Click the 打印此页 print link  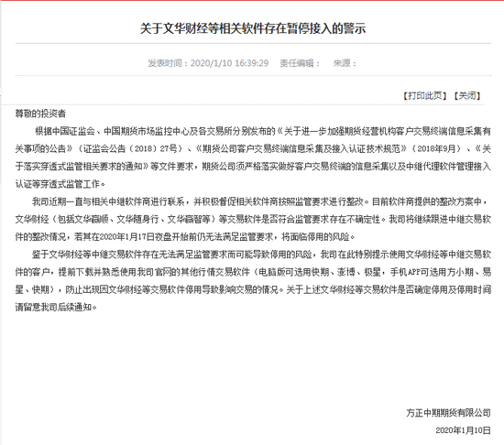click(424, 95)
